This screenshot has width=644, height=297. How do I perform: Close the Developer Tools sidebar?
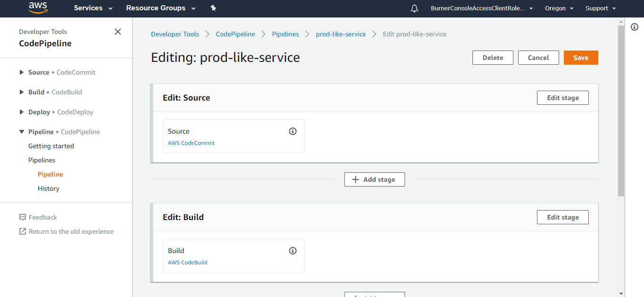point(118,32)
